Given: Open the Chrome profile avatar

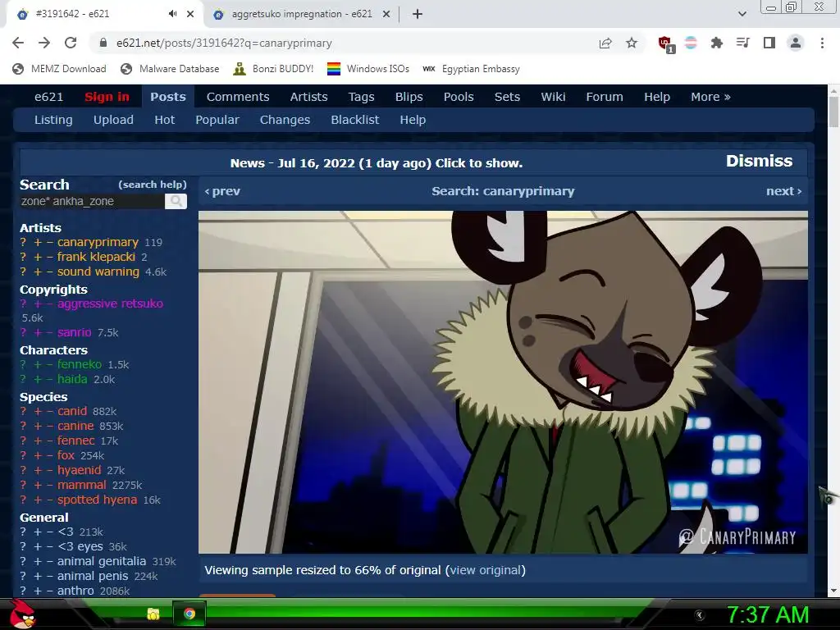Looking at the screenshot, I should [x=796, y=43].
